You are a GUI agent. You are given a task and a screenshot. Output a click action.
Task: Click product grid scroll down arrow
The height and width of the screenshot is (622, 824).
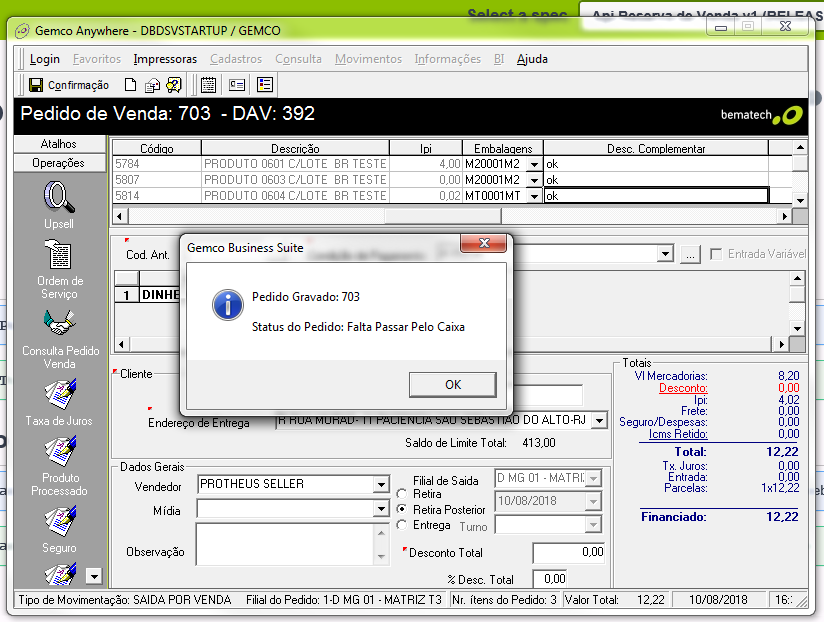point(800,200)
